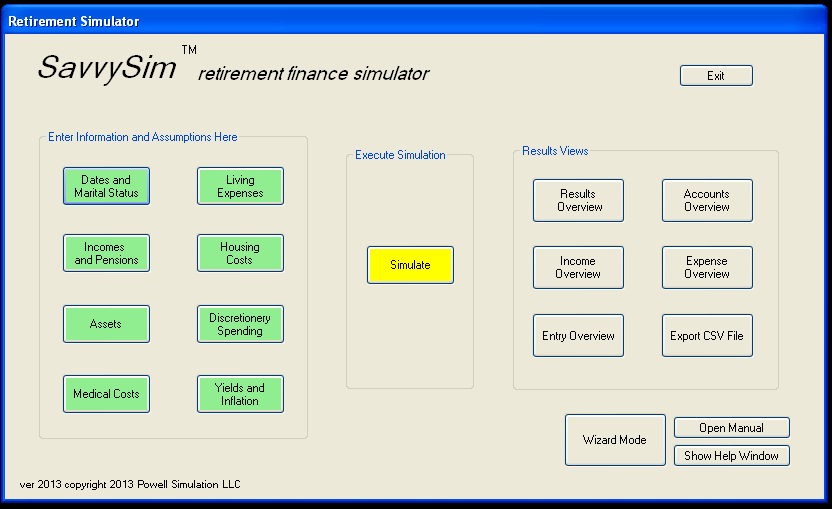Export results with Export CSV File
The image size is (832, 509).
pos(707,336)
